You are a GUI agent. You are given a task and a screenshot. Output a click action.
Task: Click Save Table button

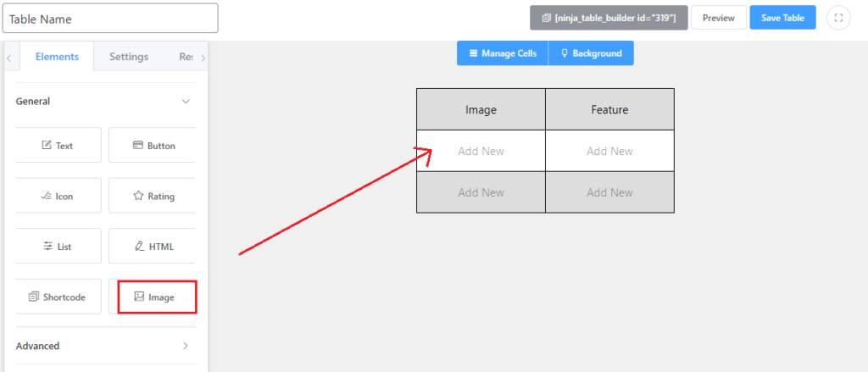782,18
